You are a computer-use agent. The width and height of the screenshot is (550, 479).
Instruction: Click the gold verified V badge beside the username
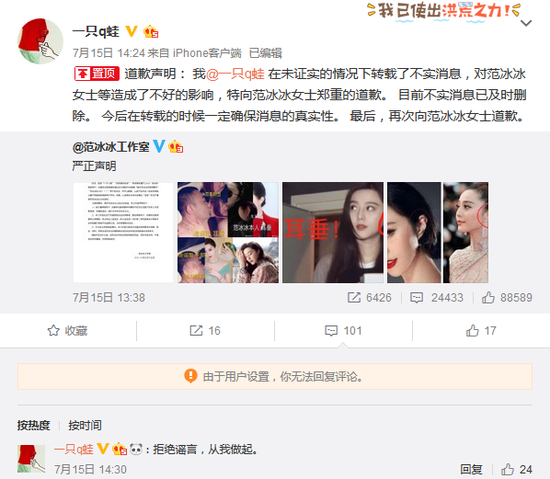coord(132,32)
